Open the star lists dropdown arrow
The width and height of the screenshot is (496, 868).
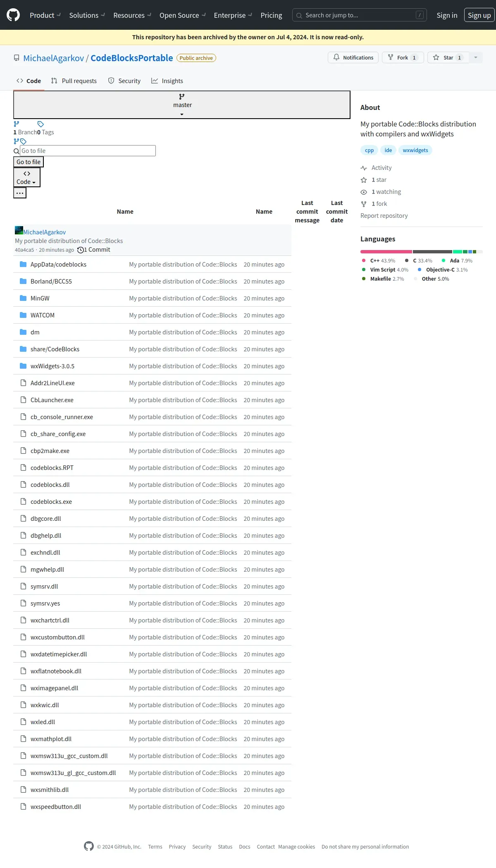coord(476,57)
